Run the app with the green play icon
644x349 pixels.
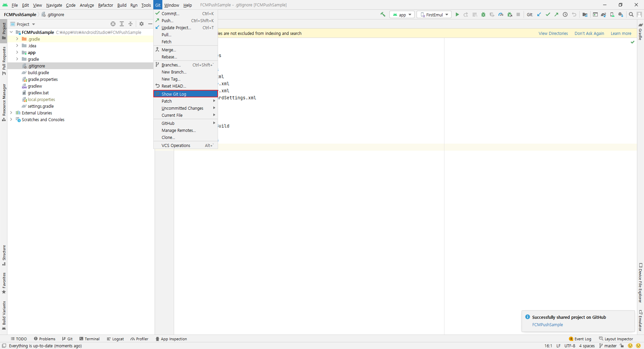pos(457,14)
